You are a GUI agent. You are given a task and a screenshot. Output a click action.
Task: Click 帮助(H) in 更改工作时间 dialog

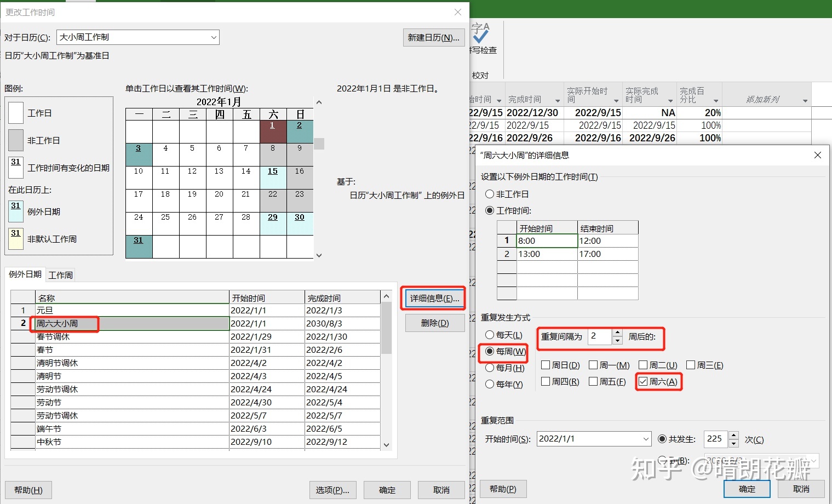(x=28, y=490)
